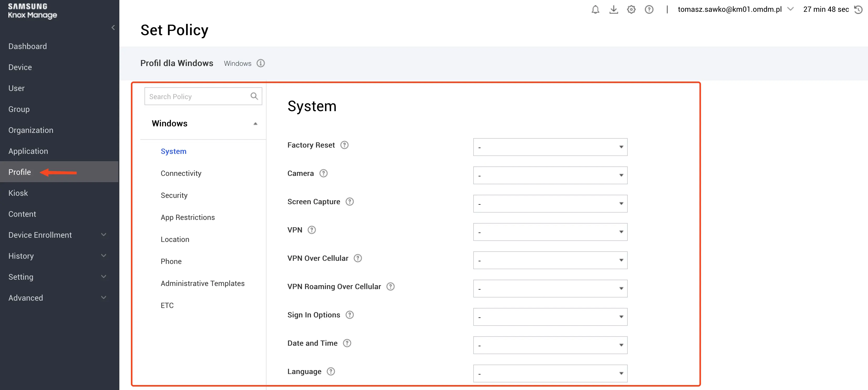The image size is (868, 390).
Task: Open Content in sidebar
Action: point(22,214)
